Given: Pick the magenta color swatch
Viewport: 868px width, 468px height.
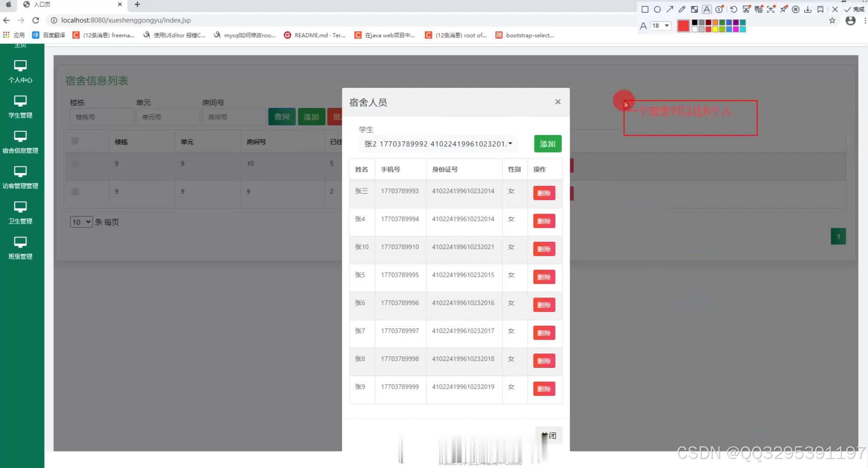Looking at the screenshot, I should point(736,29).
